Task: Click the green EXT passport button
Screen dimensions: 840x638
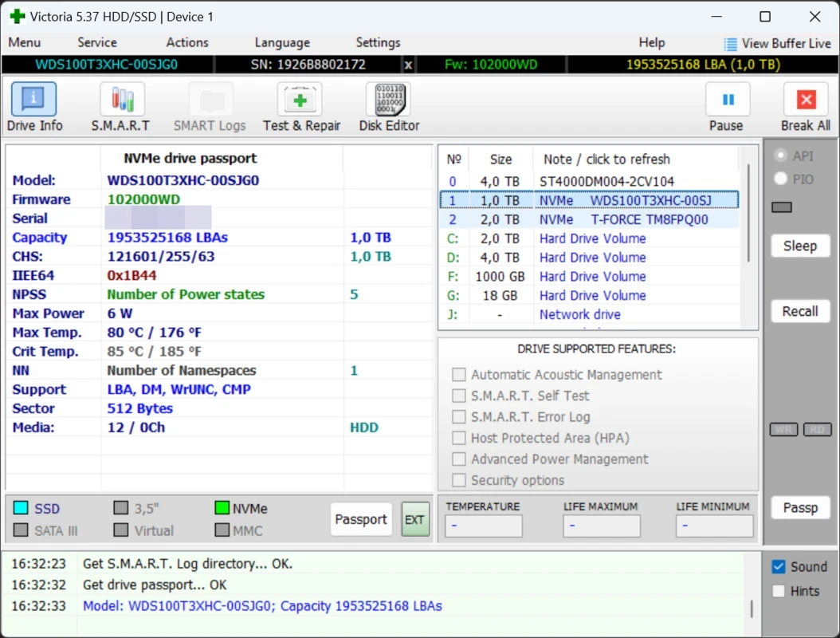Action: tap(414, 519)
